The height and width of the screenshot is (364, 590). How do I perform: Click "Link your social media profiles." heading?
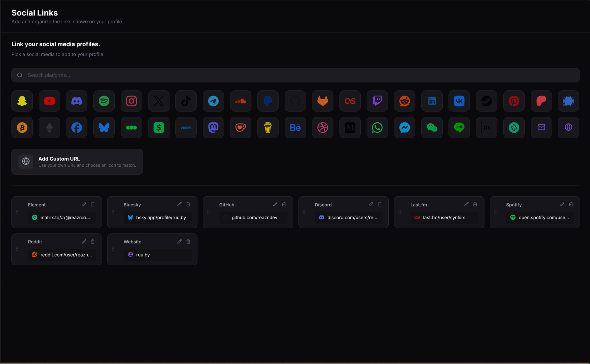pos(56,44)
